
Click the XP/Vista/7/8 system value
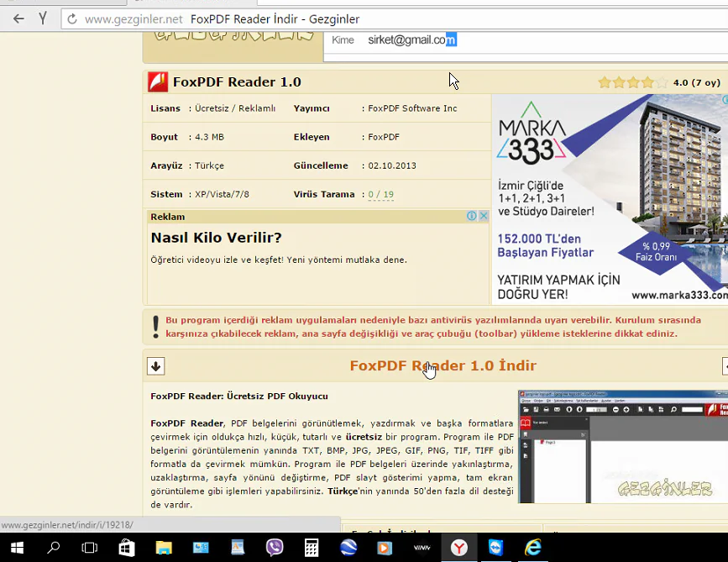click(222, 194)
